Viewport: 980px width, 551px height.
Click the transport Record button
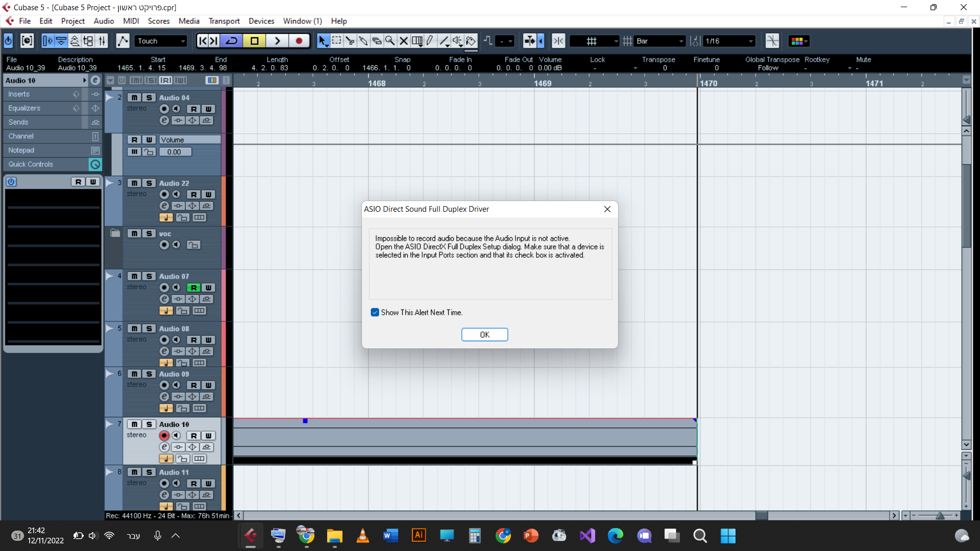pos(299,41)
